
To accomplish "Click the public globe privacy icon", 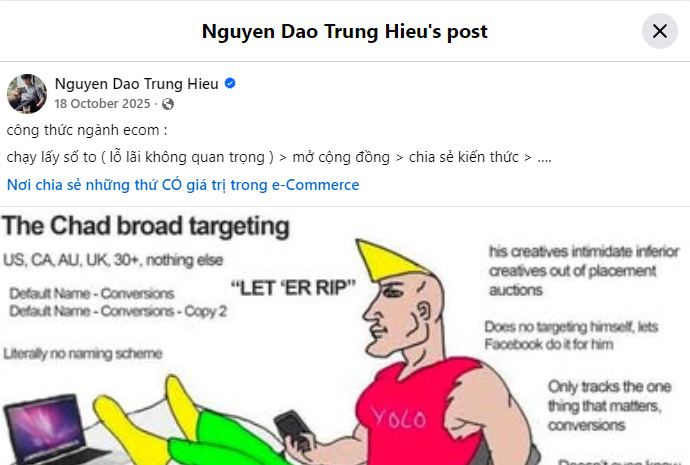I will [168, 104].
